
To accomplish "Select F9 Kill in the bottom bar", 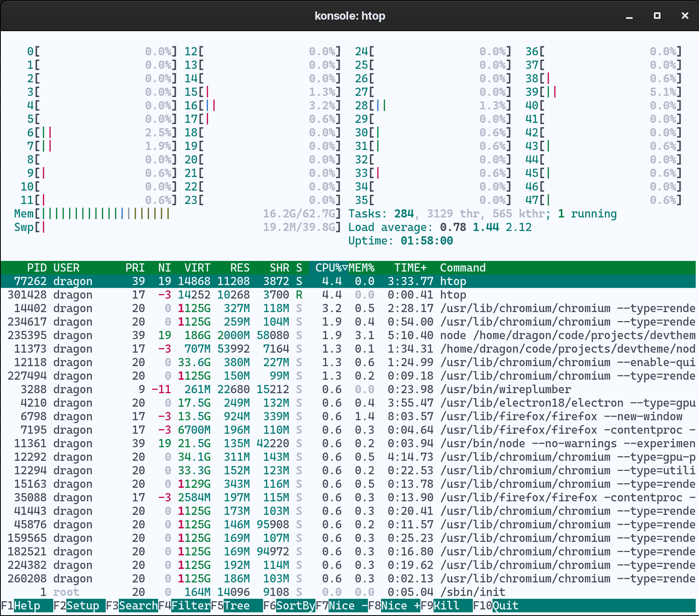I will pos(447,605).
